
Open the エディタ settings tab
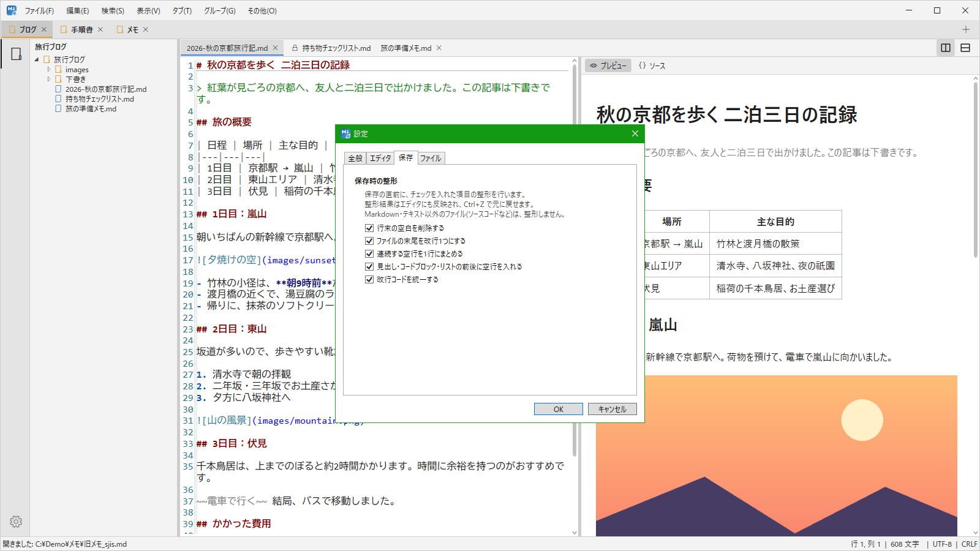pyautogui.click(x=380, y=158)
